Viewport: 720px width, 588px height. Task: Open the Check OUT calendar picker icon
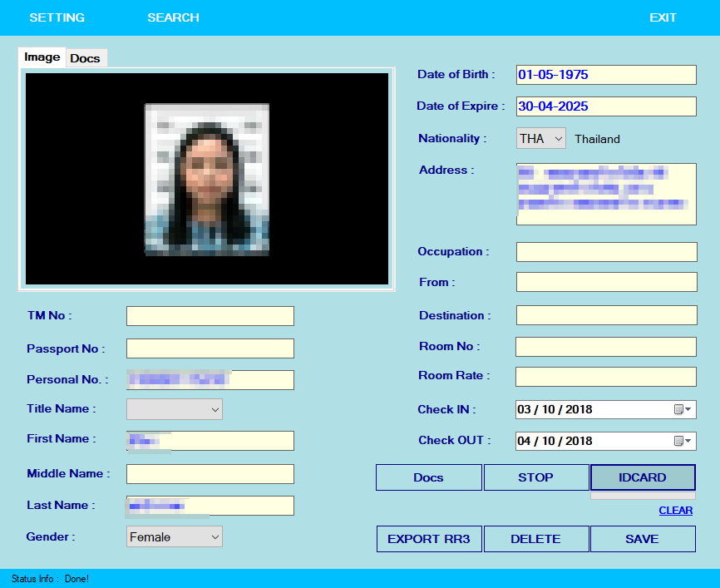pos(683,441)
